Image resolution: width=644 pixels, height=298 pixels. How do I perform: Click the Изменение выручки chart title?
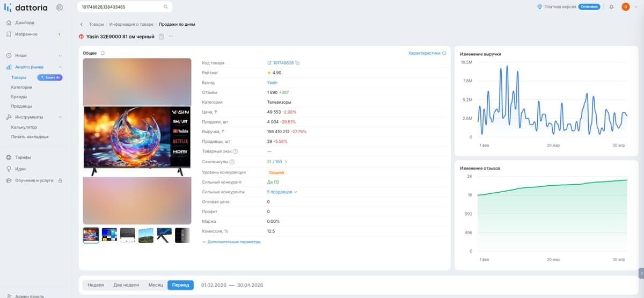coord(480,54)
